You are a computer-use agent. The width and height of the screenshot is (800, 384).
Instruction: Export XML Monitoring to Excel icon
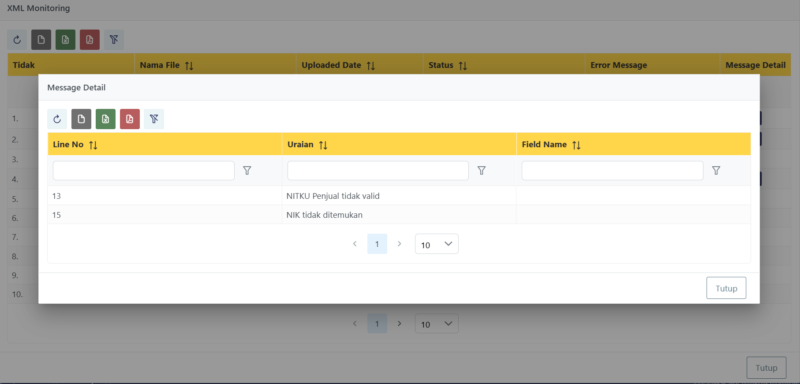click(x=65, y=40)
